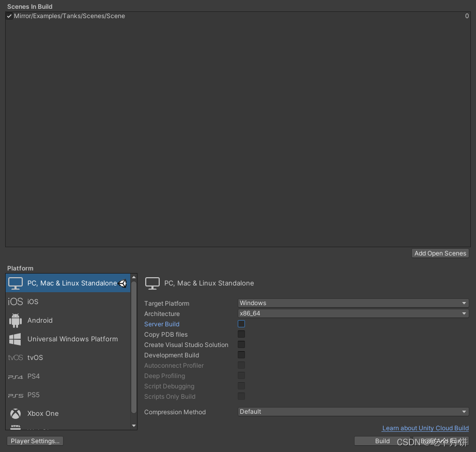This screenshot has height=452, width=476.
Task: Select the iOS platform row
Action: tap(68, 302)
